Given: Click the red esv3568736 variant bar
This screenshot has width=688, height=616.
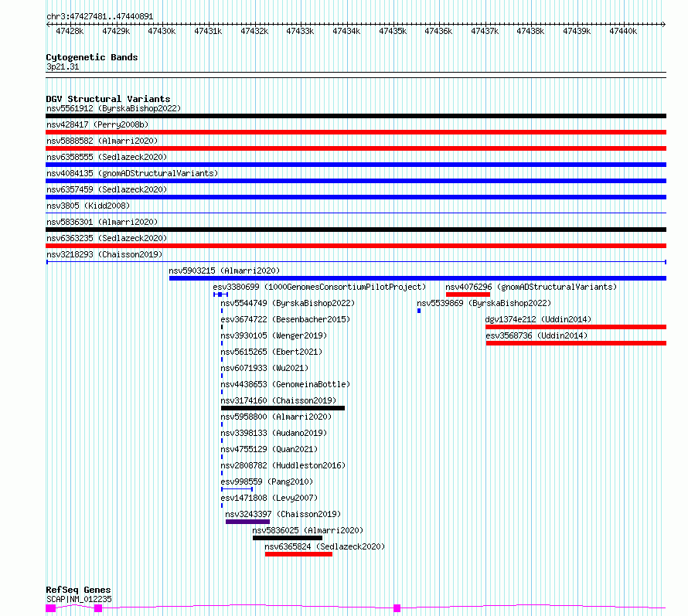Looking at the screenshot, I should pos(576,343).
